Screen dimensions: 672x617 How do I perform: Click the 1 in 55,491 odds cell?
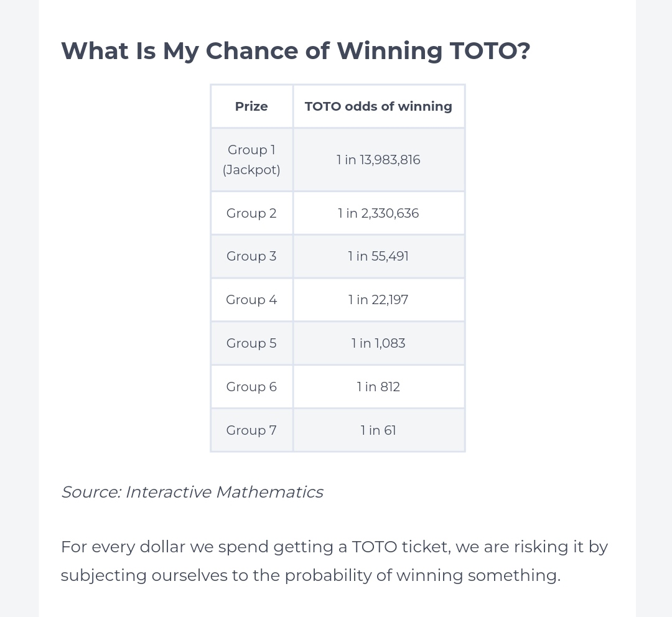coord(379,256)
